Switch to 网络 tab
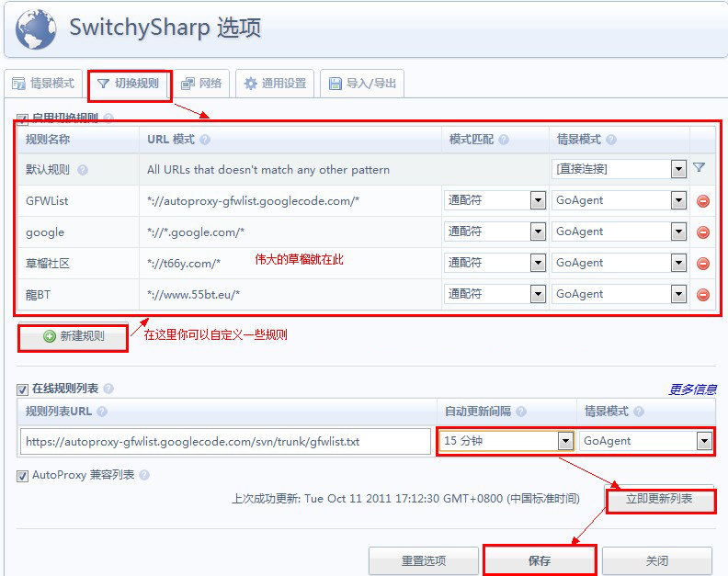The image size is (728, 576). click(x=201, y=84)
